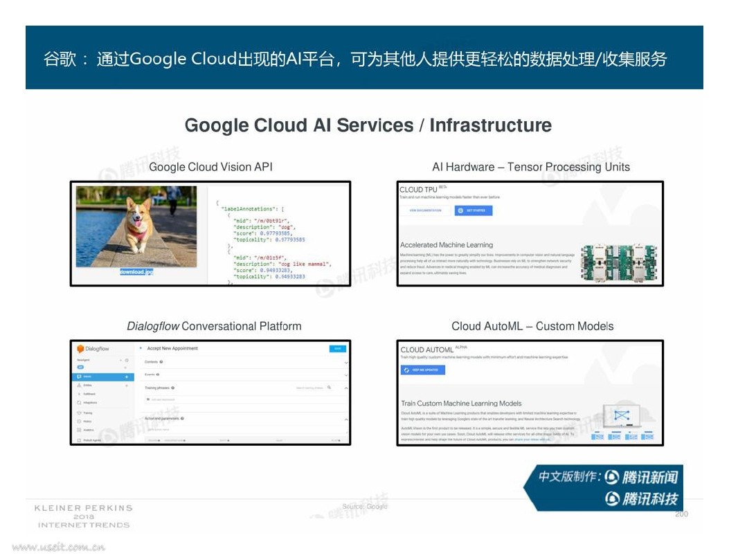Click the 腾讯科技 logo in the banner

[642, 498]
